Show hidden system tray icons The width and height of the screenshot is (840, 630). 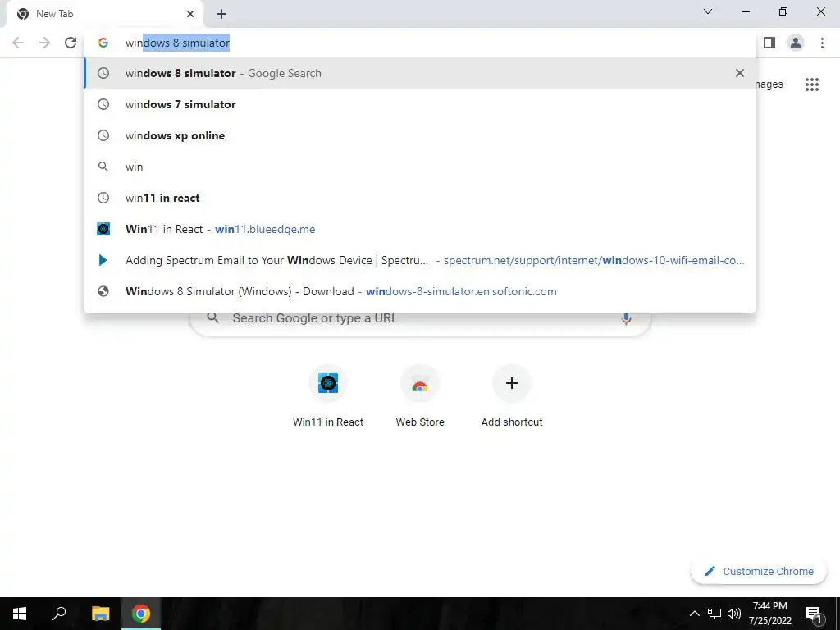[694, 614]
